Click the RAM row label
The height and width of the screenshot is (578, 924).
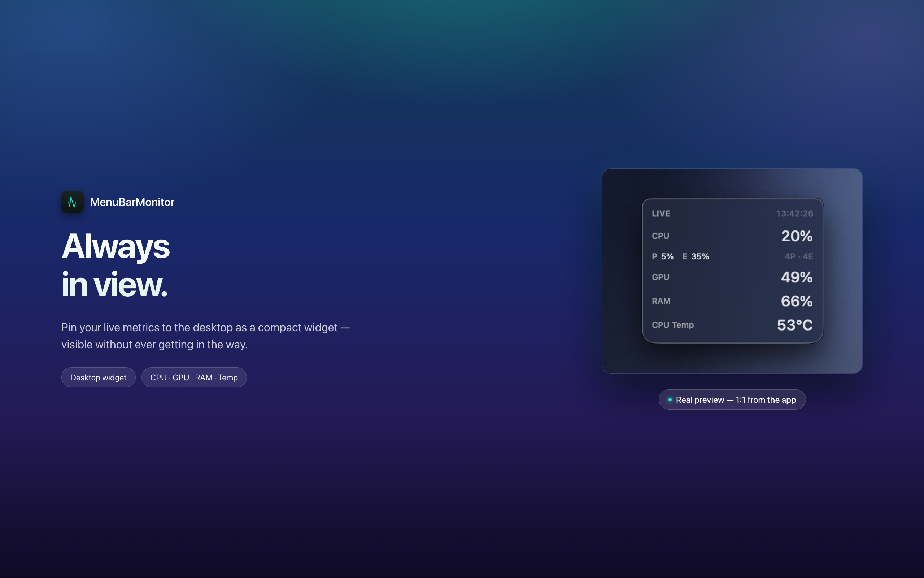pos(661,301)
